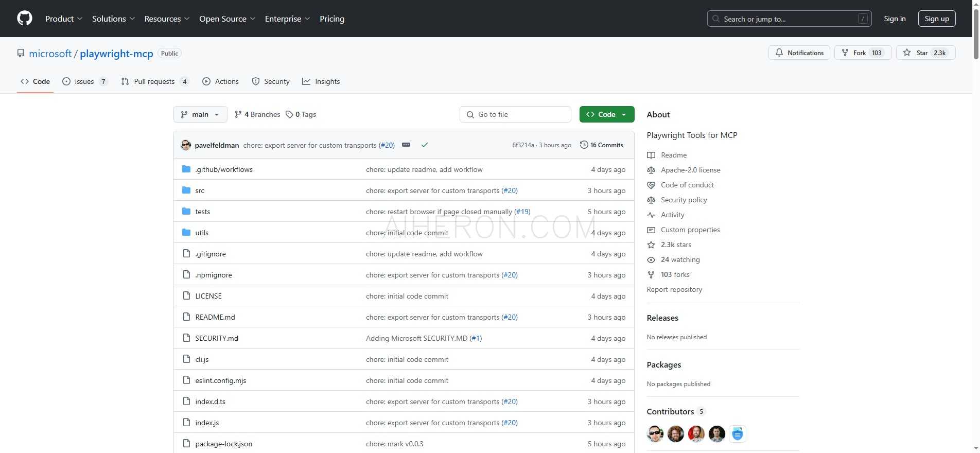Open the microsoft organization link

[50, 54]
